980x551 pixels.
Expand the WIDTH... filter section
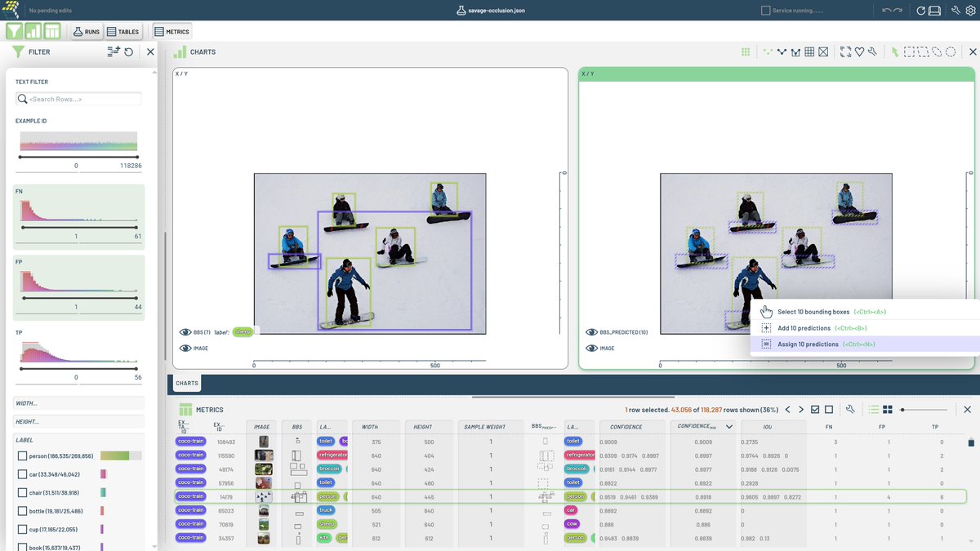[x=80, y=403]
